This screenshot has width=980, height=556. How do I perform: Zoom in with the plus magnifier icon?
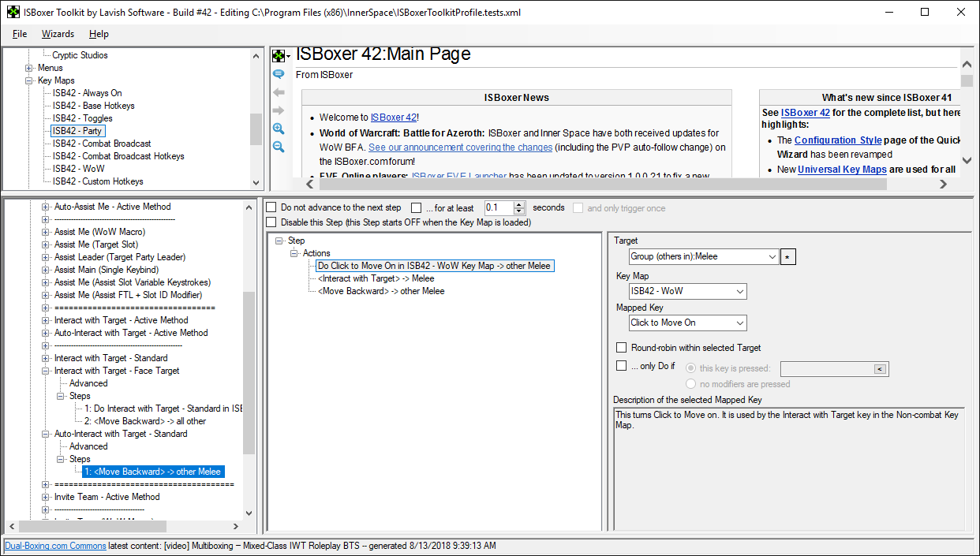279,129
